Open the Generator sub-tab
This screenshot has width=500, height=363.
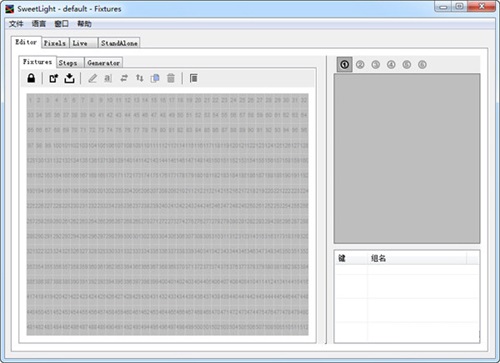click(x=104, y=63)
